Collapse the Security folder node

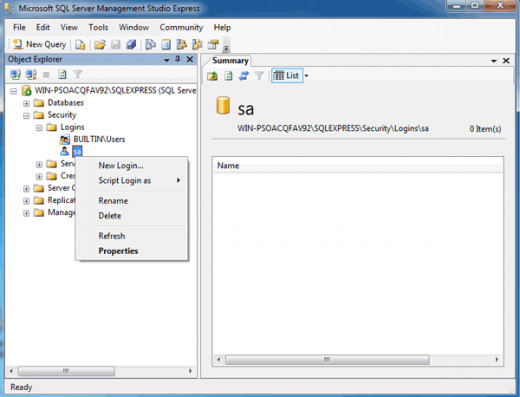pyautogui.click(x=26, y=116)
